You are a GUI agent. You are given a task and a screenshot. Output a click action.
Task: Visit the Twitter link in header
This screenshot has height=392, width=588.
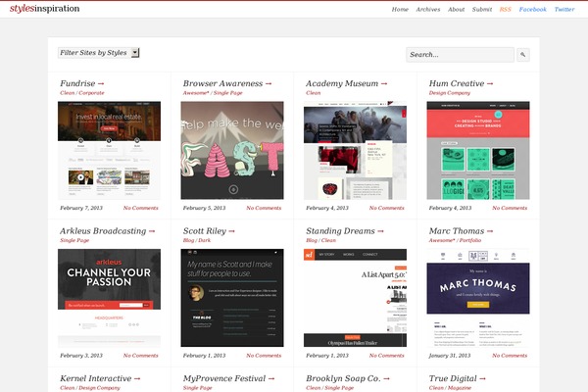[x=564, y=10]
